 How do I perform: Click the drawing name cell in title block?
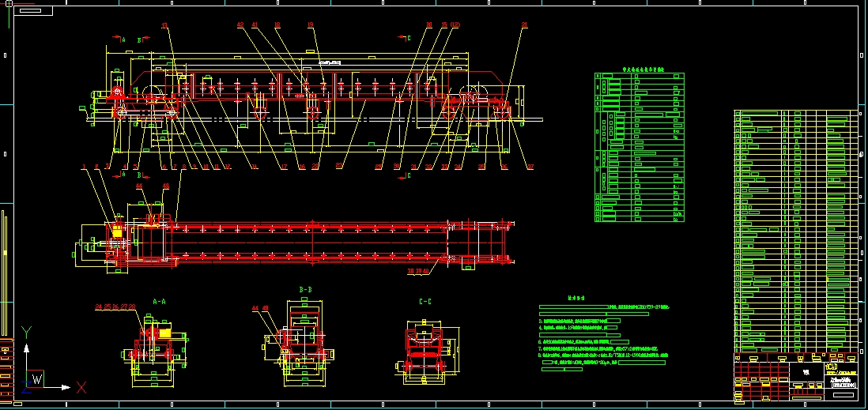click(843, 383)
